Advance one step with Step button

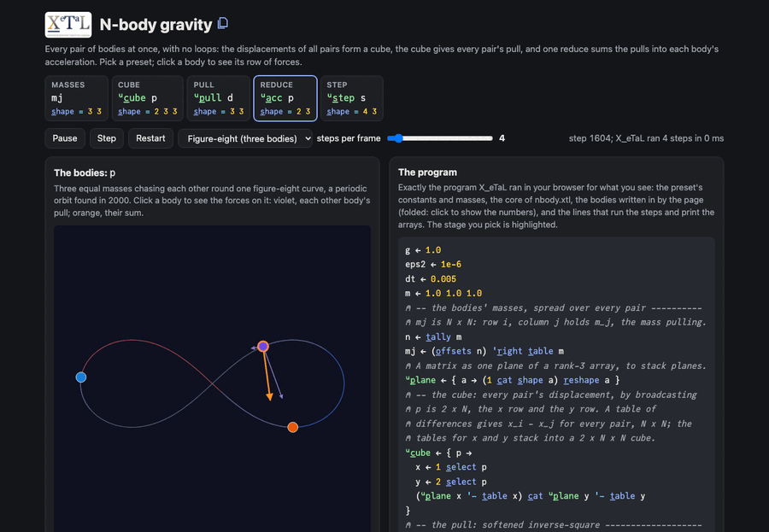pos(107,138)
